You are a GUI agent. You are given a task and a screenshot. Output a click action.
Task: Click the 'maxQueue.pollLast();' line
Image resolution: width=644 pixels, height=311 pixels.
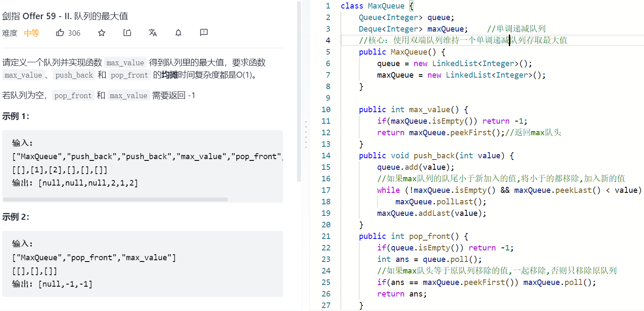[x=441, y=202]
